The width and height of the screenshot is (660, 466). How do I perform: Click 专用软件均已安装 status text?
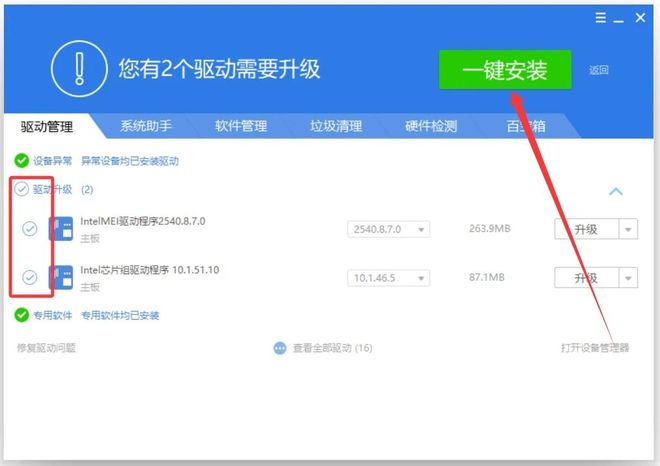coord(120,315)
